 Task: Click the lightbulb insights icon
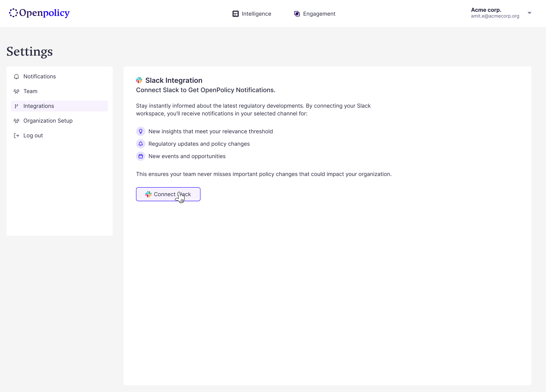pos(141,131)
